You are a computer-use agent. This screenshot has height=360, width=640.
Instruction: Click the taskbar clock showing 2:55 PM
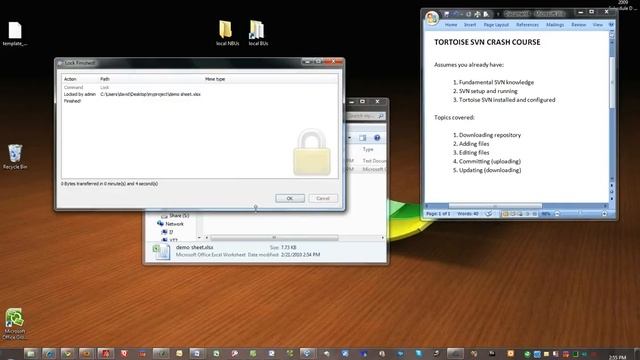click(617, 357)
